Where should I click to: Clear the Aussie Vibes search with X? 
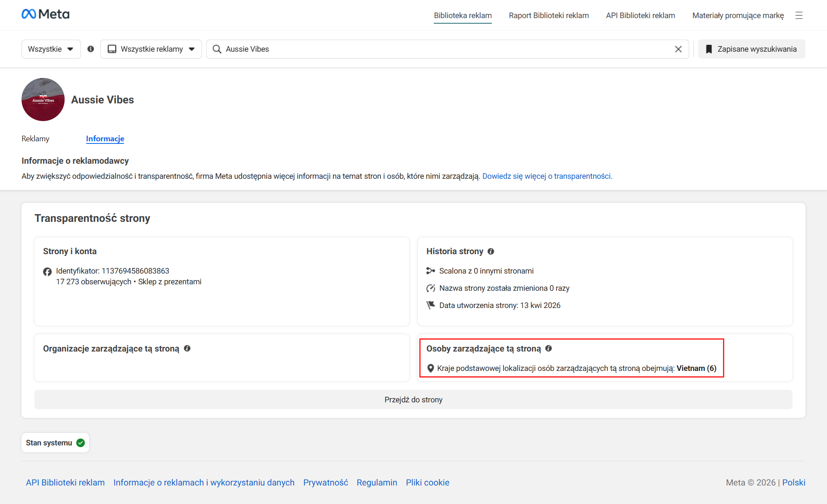tap(678, 49)
